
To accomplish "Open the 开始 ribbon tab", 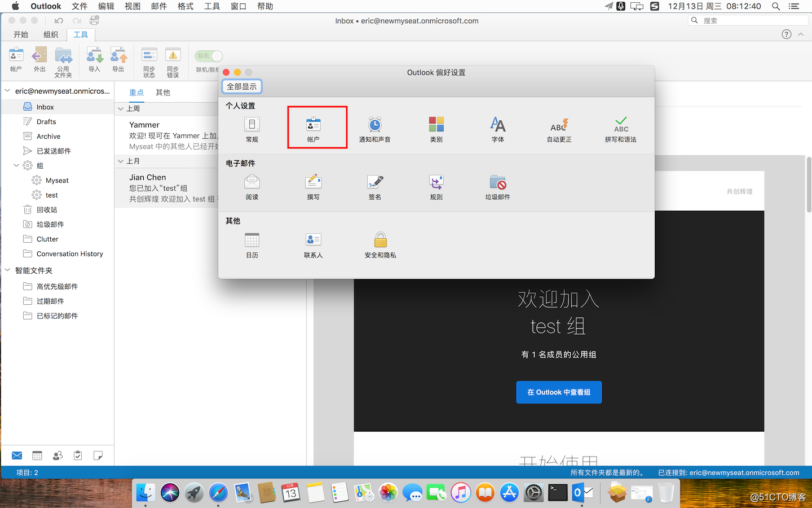I will coord(21,34).
